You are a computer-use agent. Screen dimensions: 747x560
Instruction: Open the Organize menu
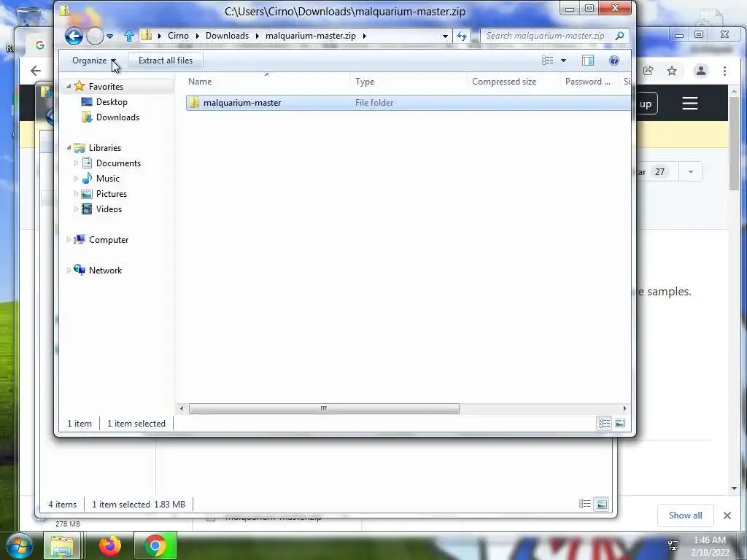coord(94,61)
